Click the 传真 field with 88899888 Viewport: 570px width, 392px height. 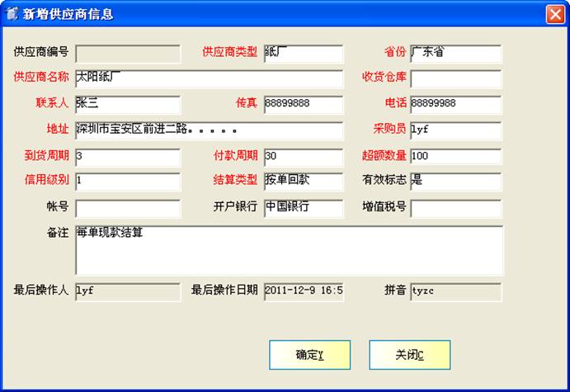coord(304,105)
